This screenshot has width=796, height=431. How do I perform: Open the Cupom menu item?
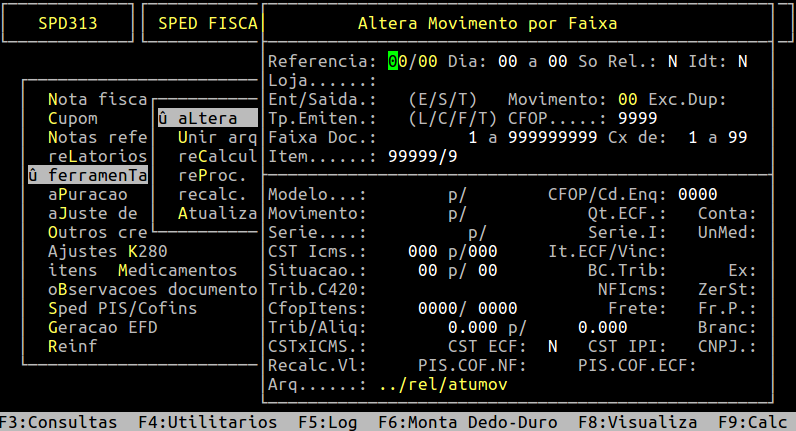tap(73, 118)
